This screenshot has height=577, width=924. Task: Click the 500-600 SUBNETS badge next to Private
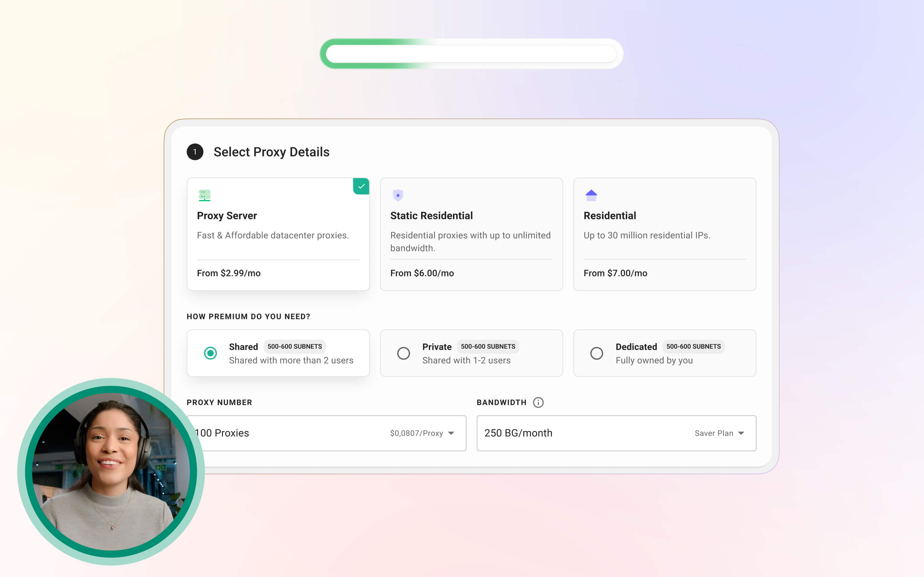tap(488, 347)
